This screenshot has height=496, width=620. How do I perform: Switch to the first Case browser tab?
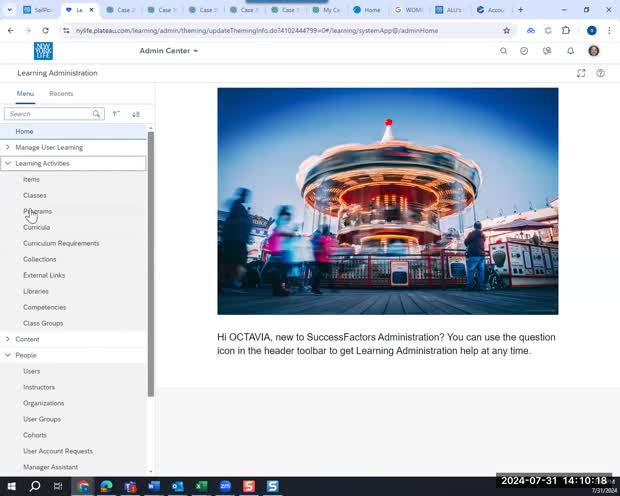[x=120, y=10]
